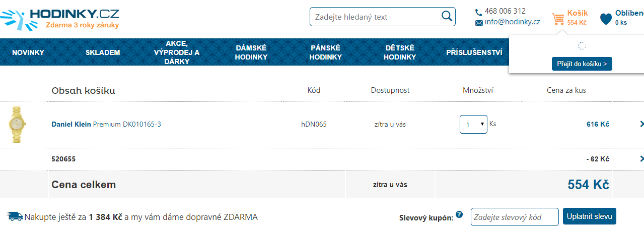Screen dimensions: 644x226
Task: Open the Pánské hodinky menu
Action: tap(325, 52)
